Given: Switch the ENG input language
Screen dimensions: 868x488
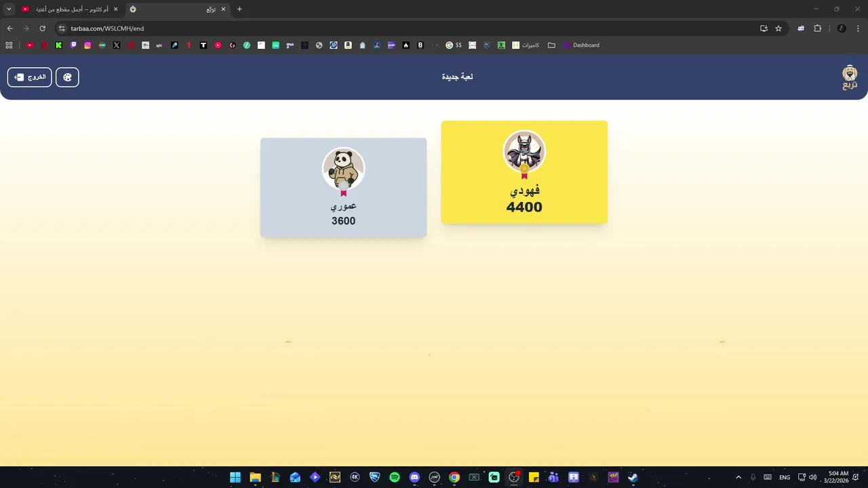Looking at the screenshot, I should pyautogui.click(x=785, y=477).
